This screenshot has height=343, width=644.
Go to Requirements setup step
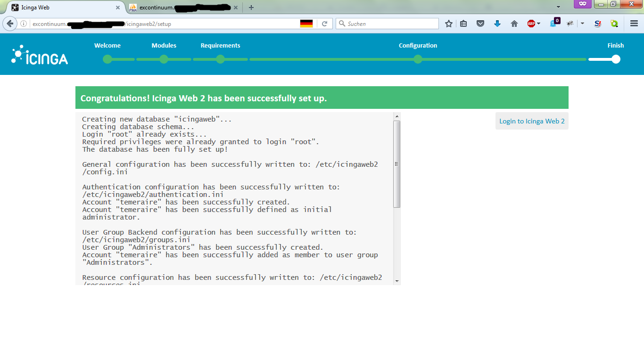coord(220,46)
